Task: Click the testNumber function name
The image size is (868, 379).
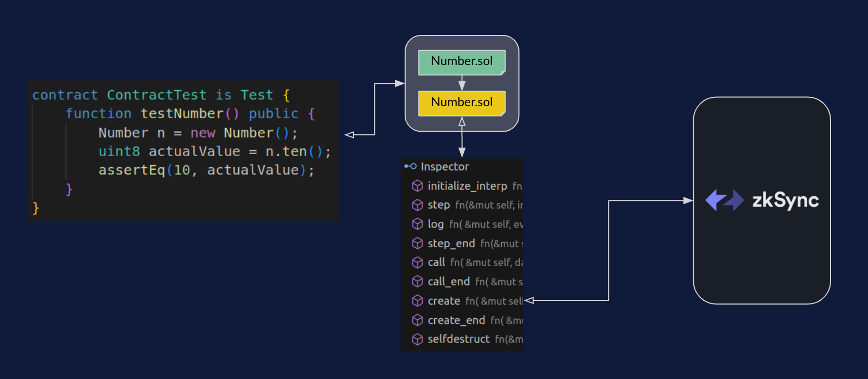Action: pos(182,114)
